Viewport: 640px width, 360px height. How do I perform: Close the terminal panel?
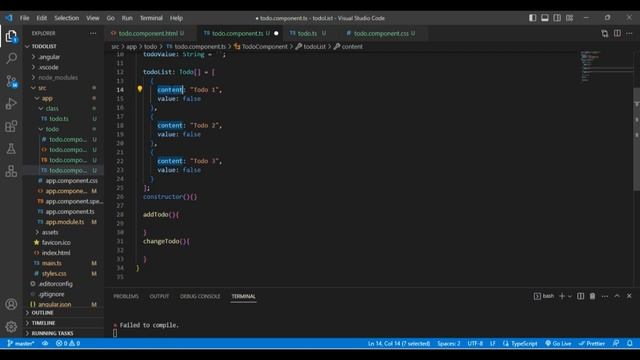(629, 296)
